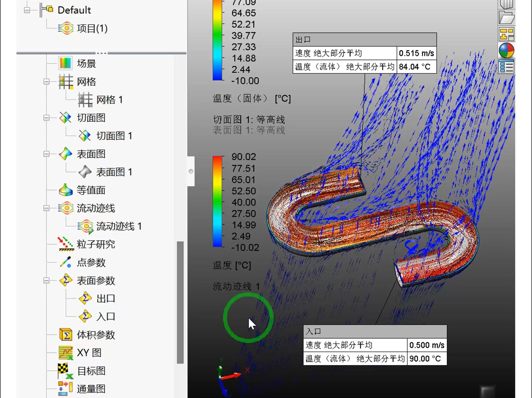Click the 点参数 point parameters icon

click(66, 262)
